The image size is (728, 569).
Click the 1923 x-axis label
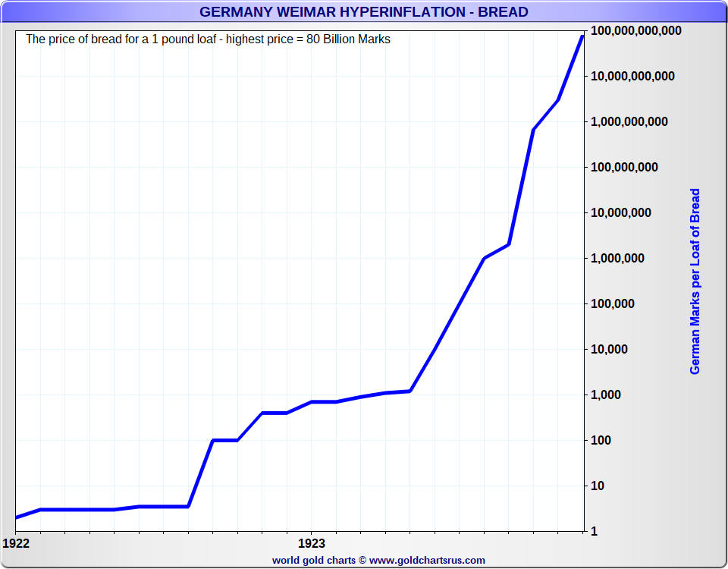pyautogui.click(x=312, y=543)
